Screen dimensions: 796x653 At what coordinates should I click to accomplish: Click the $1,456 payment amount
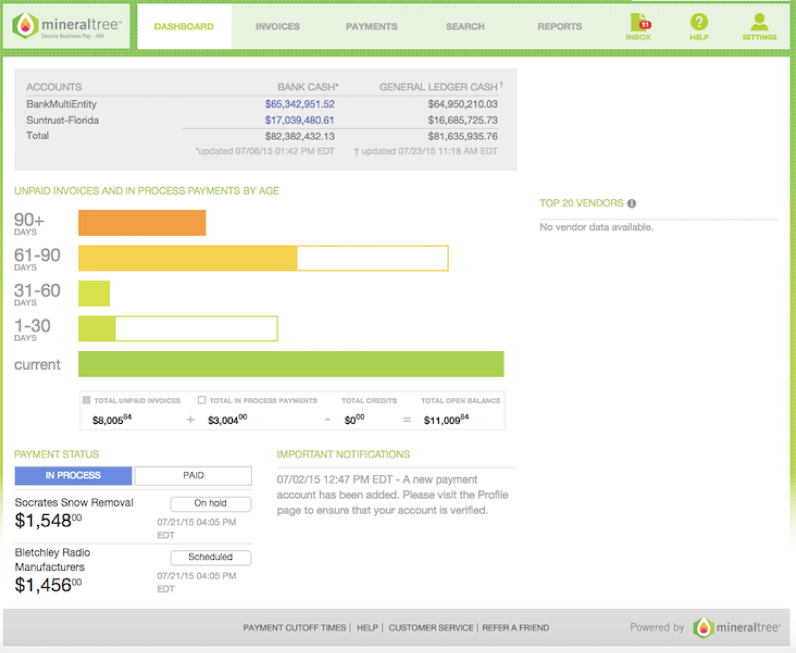coord(48,585)
